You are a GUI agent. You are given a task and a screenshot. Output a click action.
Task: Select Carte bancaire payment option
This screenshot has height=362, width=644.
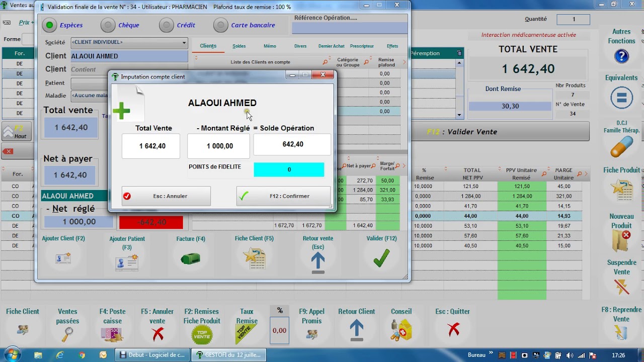click(x=220, y=25)
